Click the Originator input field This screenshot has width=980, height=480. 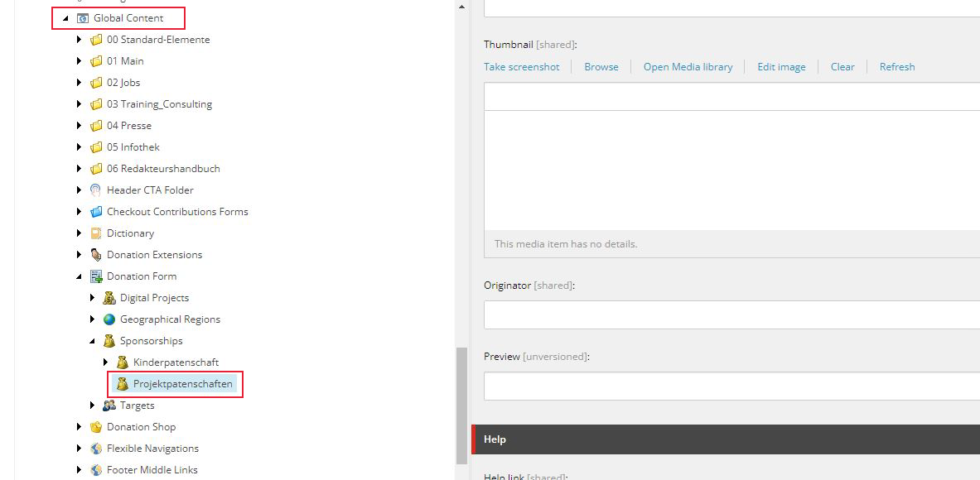click(x=731, y=314)
